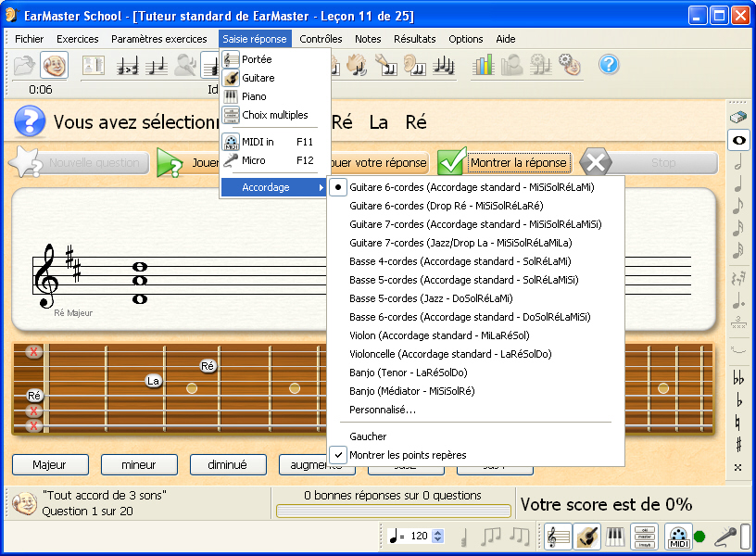The image size is (756, 556).
Task: Choose Piano from Saisie réponse menu
Action: pos(273,96)
